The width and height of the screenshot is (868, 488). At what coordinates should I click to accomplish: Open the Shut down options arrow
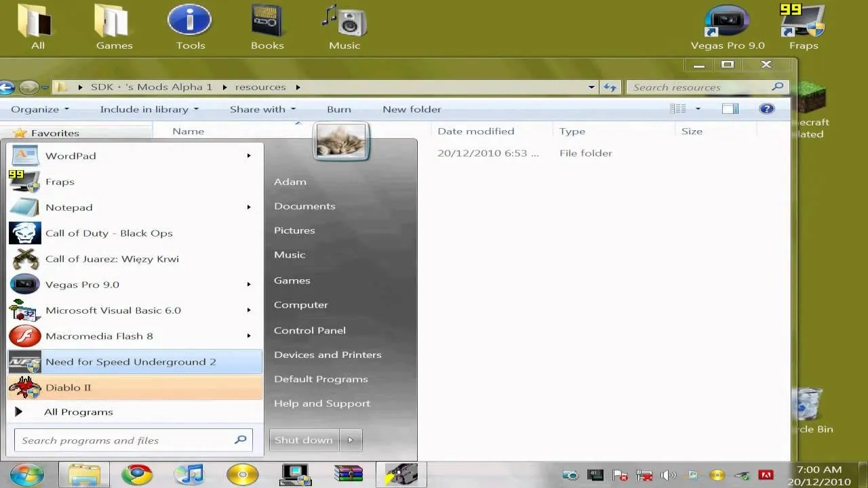coord(351,440)
